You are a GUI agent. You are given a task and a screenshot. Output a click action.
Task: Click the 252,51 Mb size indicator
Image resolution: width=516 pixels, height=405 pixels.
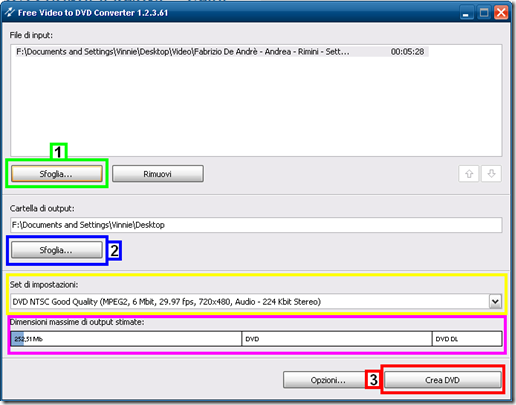tap(28, 339)
